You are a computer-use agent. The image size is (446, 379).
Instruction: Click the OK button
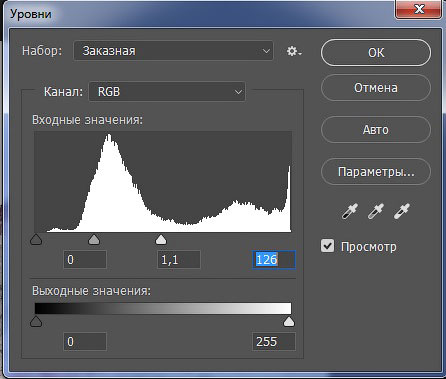pos(376,52)
